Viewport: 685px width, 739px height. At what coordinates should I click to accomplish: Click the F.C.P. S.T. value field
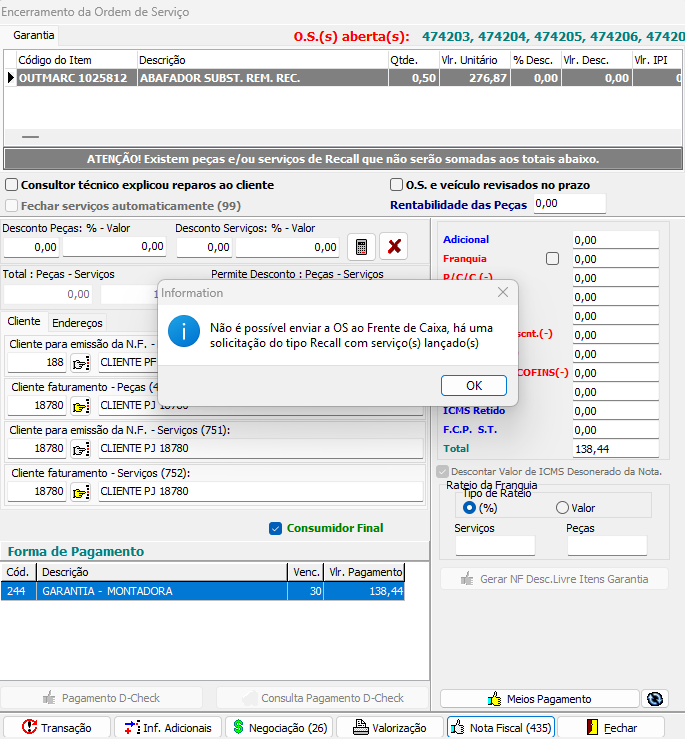pos(615,430)
